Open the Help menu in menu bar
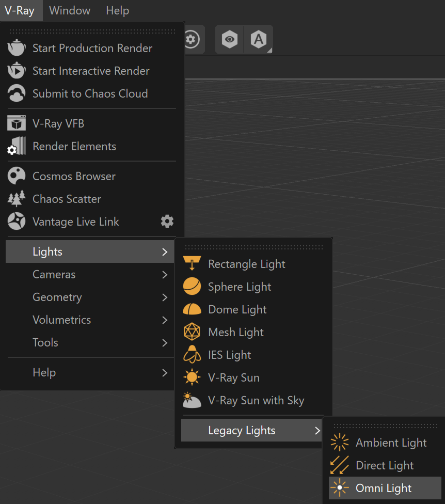445x504 pixels. 118,11
